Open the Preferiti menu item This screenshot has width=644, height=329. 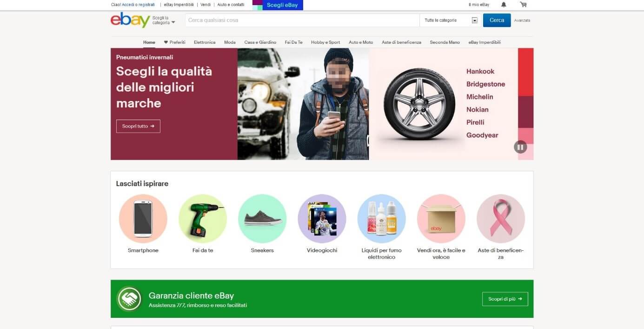click(x=175, y=42)
